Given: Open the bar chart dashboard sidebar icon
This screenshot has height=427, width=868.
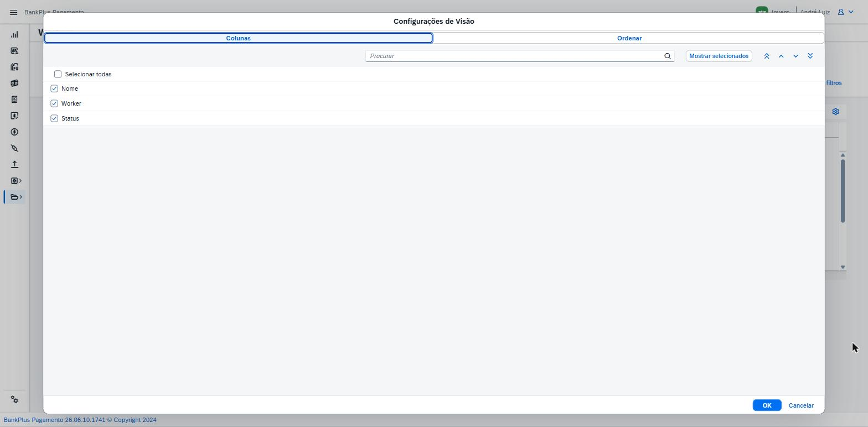Looking at the screenshot, I should (14, 34).
